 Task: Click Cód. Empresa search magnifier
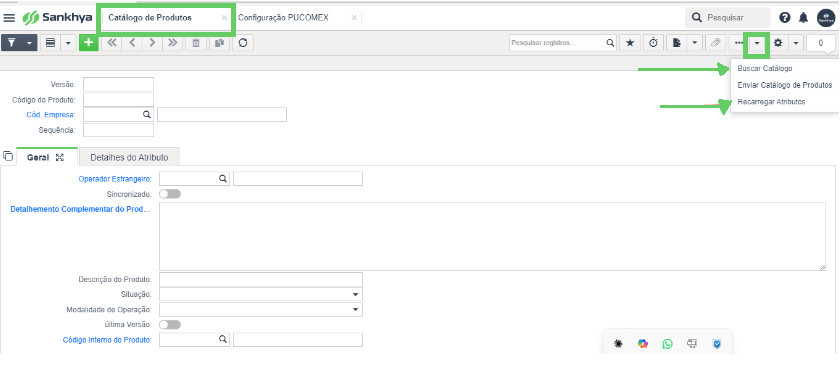pos(146,115)
